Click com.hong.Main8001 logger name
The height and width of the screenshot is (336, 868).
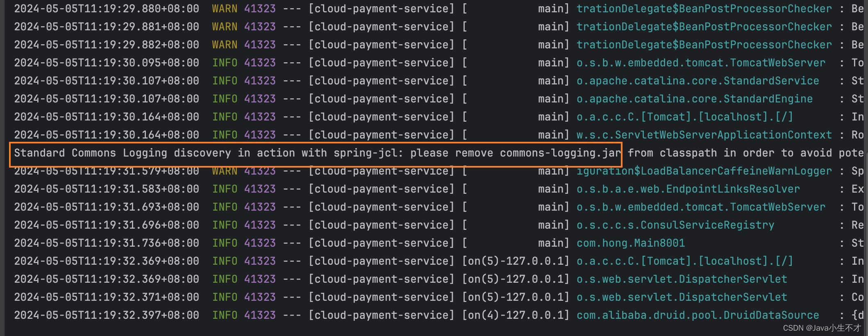[631, 243]
